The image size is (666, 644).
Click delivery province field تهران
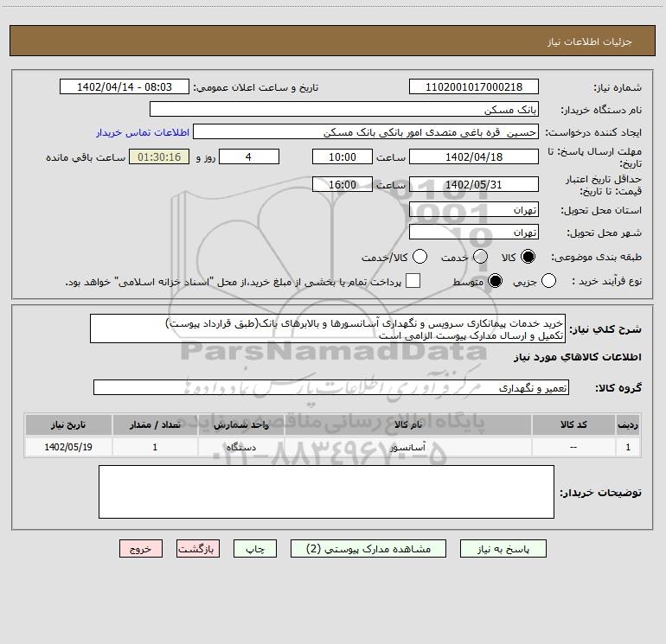(474, 210)
